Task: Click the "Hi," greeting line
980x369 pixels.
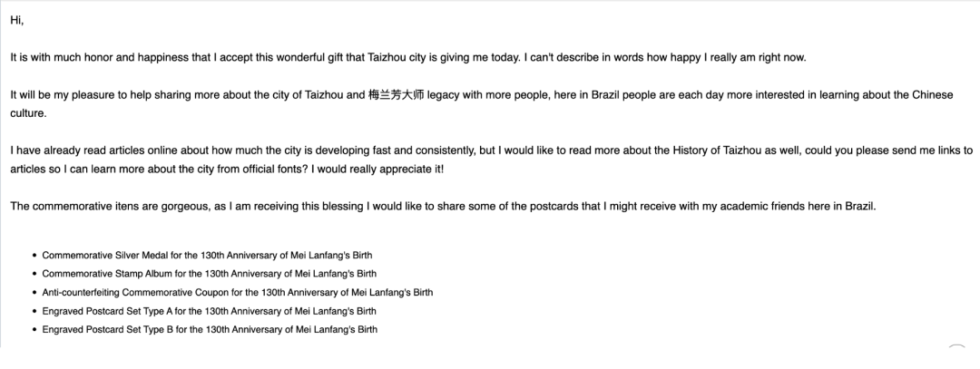Action: [x=15, y=20]
